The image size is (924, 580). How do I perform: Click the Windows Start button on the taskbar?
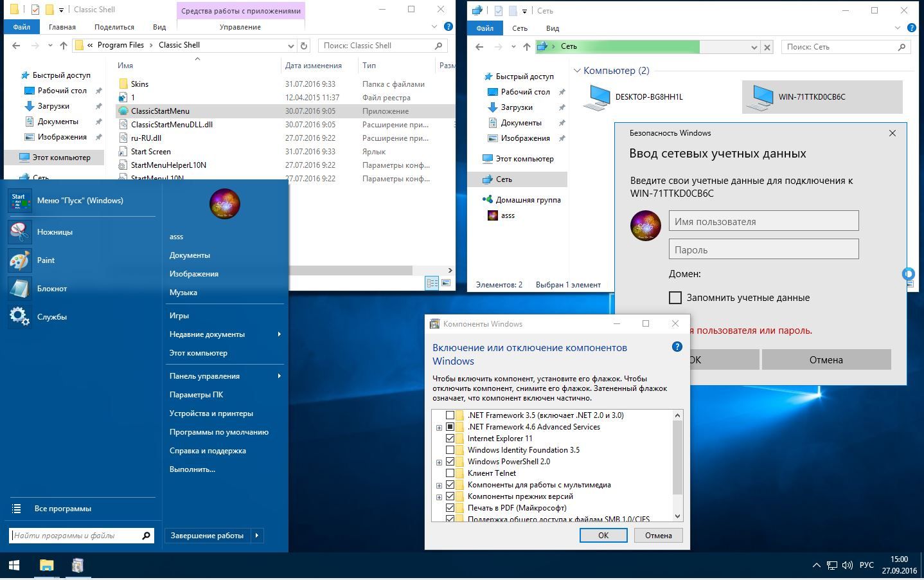(x=14, y=565)
